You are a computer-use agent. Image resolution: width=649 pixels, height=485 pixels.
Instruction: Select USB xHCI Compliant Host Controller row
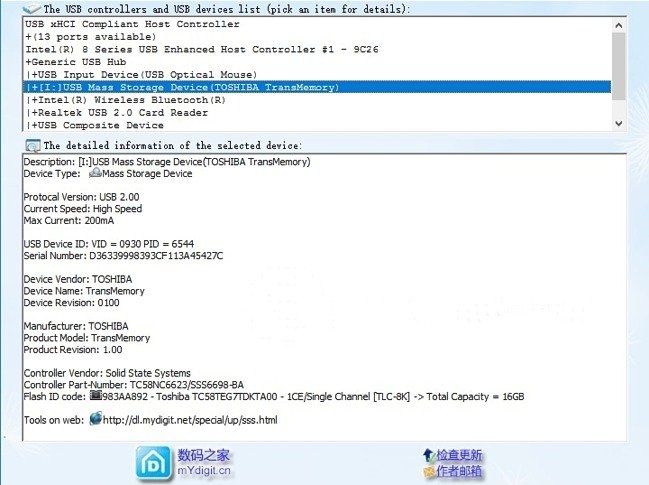[x=317, y=24]
